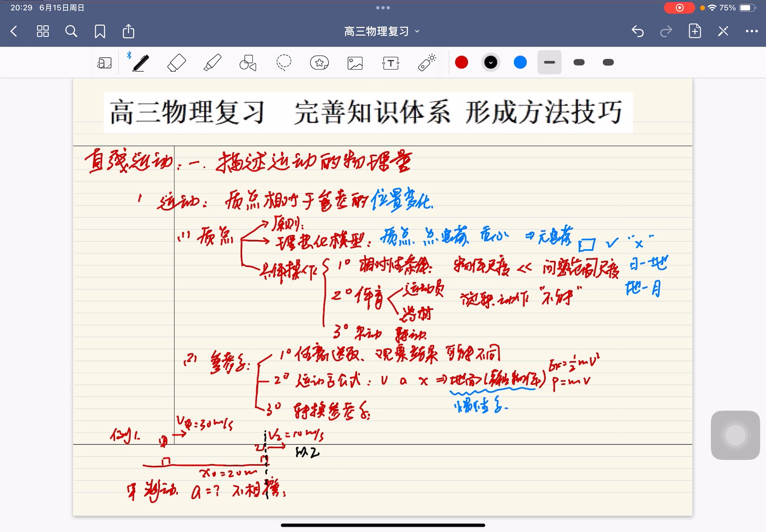Screen dimensions: 766x532
Task: Select the Text box tool
Action: [x=391, y=63]
